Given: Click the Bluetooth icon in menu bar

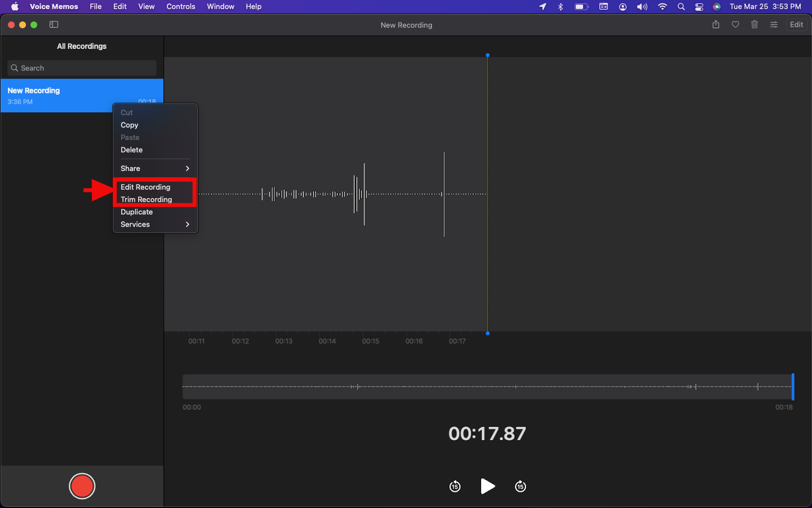Looking at the screenshot, I should tap(561, 7).
